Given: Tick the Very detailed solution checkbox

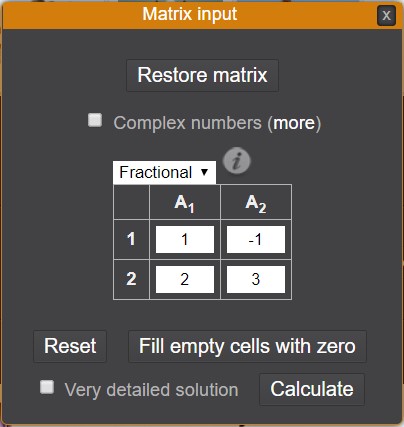Looking at the screenshot, I should click(47, 387).
